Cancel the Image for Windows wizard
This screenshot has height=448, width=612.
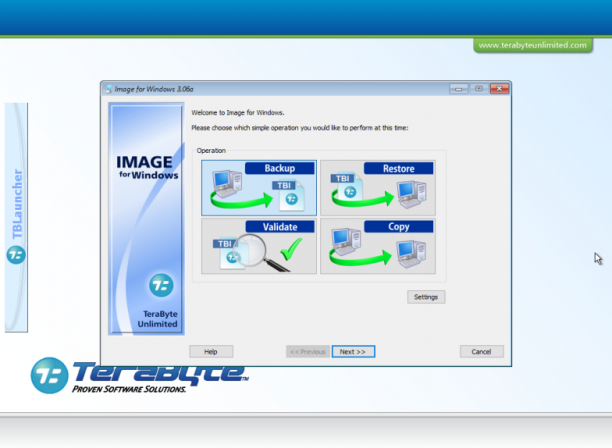pos(482,352)
